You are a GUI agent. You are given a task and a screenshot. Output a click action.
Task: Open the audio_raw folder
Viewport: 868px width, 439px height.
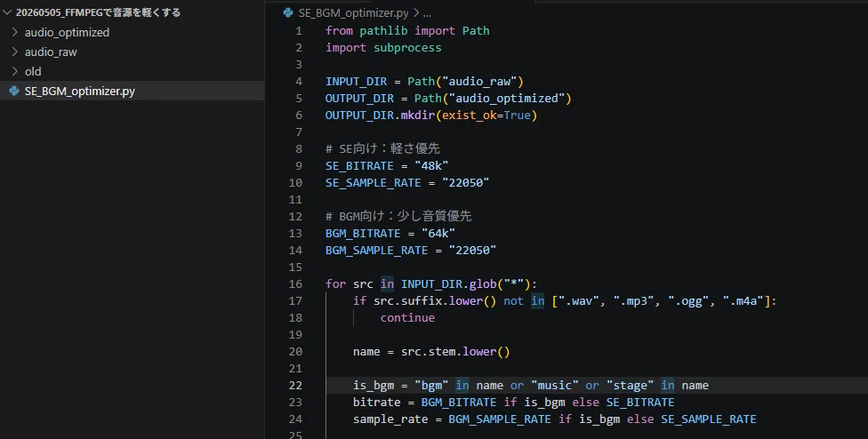click(51, 52)
